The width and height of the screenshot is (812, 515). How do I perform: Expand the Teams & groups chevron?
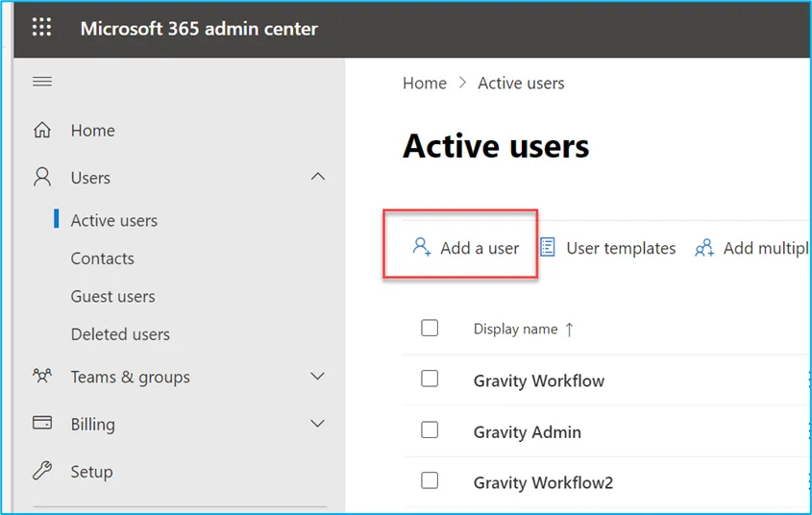pos(317,376)
